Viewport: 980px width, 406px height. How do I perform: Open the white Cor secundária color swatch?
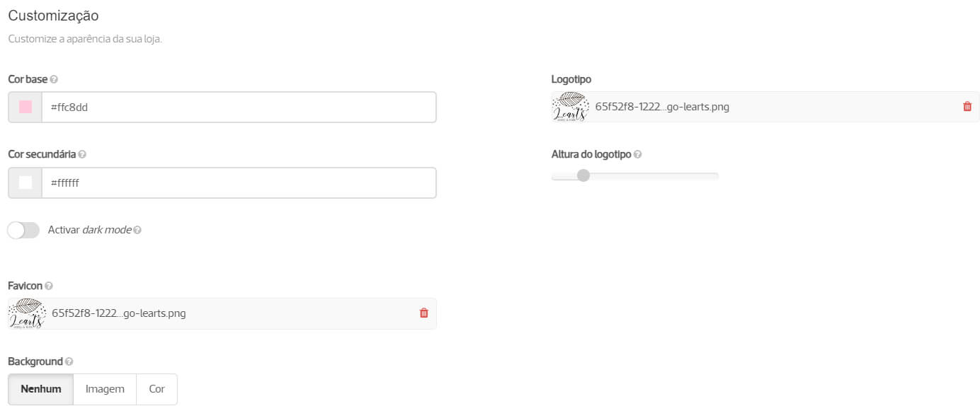(x=25, y=182)
